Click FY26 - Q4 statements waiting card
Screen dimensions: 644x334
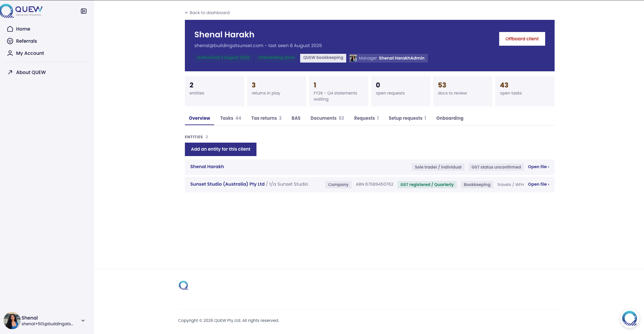338,91
